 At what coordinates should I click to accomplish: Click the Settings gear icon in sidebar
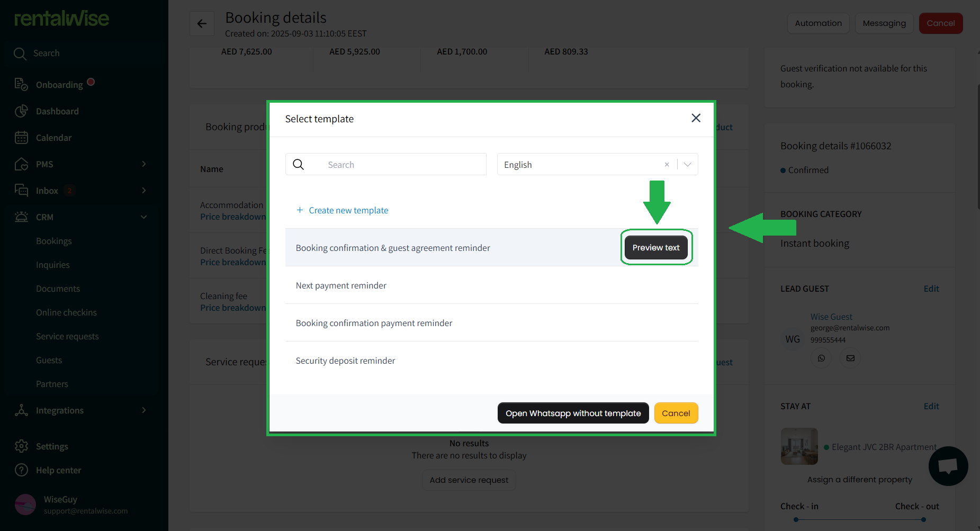[x=21, y=446]
